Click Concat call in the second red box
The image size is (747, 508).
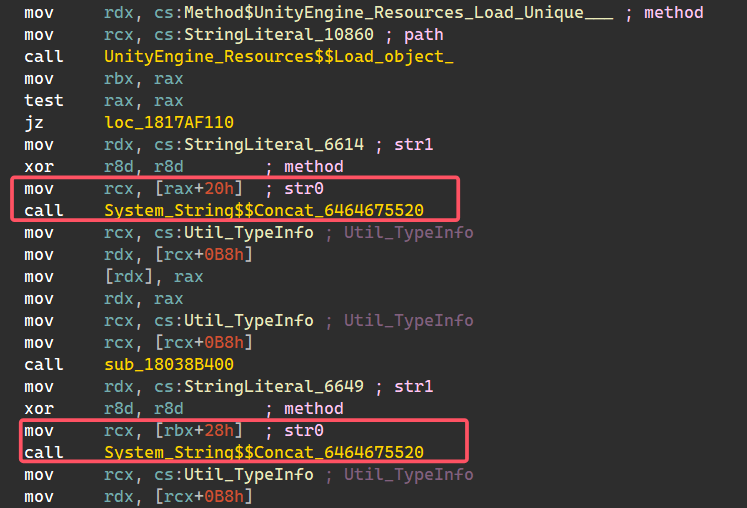point(263,453)
